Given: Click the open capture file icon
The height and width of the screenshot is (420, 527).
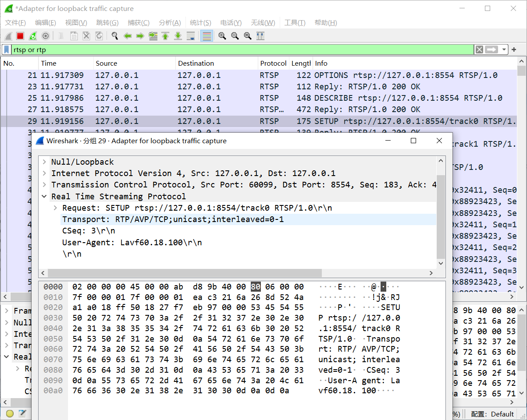Looking at the screenshot, I should 61,36.
